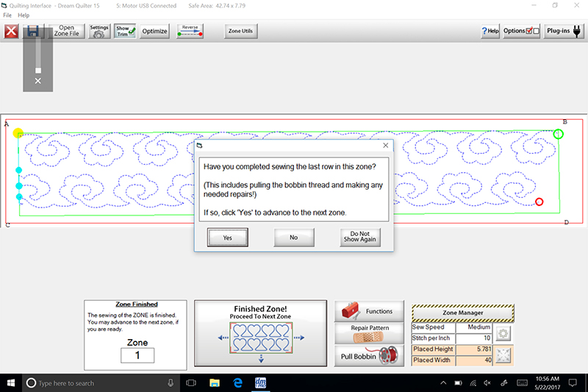
Task: Click the Reverse direction arrow button
Action: (x=190, y=32)
